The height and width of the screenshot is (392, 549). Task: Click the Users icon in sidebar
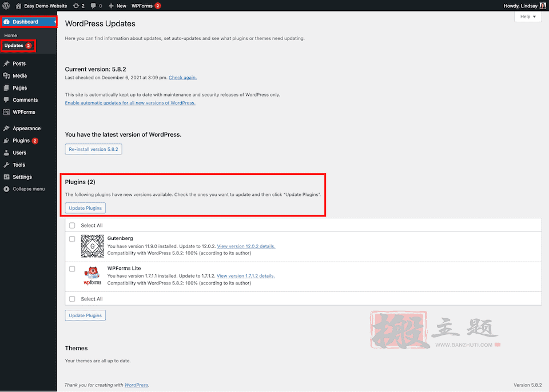tap(6, 153)
